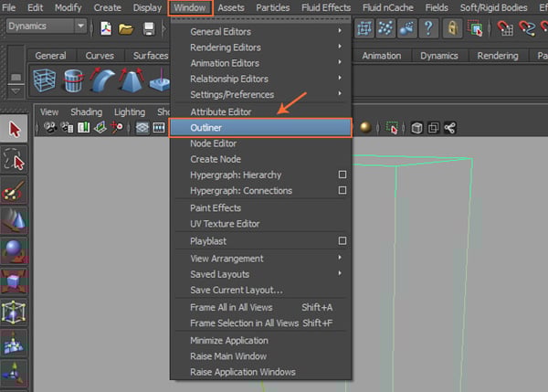This screenshot has width=548, height=392.
Task: Toggle the panel grid display icon
Action: coord(142,128)
